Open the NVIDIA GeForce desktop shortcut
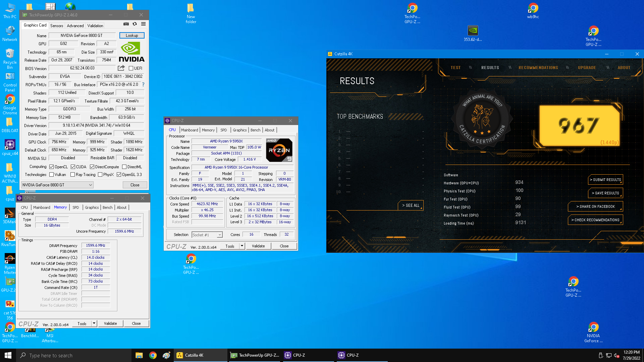The image size is (644, 362). click(x=593, y=333)
